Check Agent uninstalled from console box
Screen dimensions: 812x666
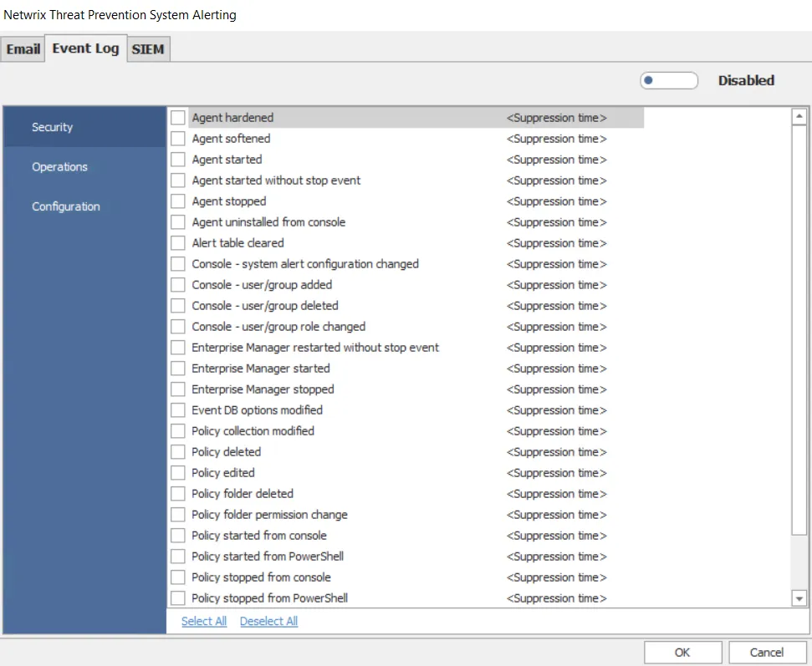177,222
